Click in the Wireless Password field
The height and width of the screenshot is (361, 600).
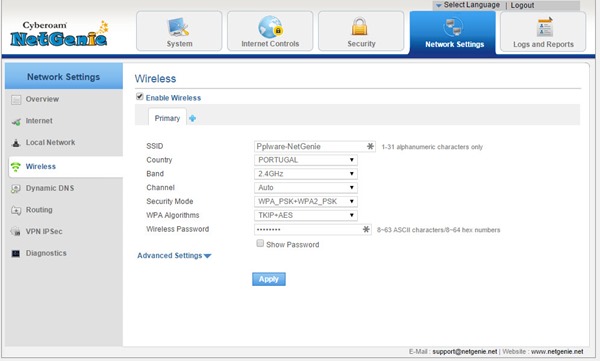(x=313, y=229)
